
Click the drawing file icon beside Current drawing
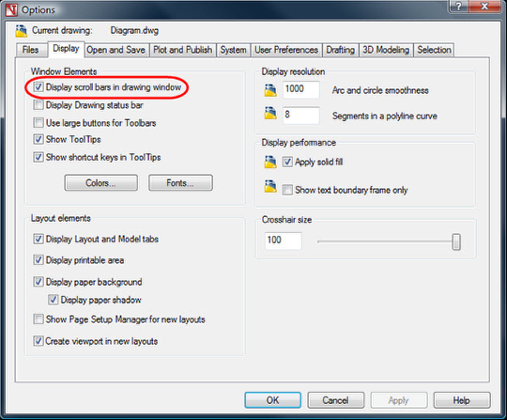click(x=22, y=31)
